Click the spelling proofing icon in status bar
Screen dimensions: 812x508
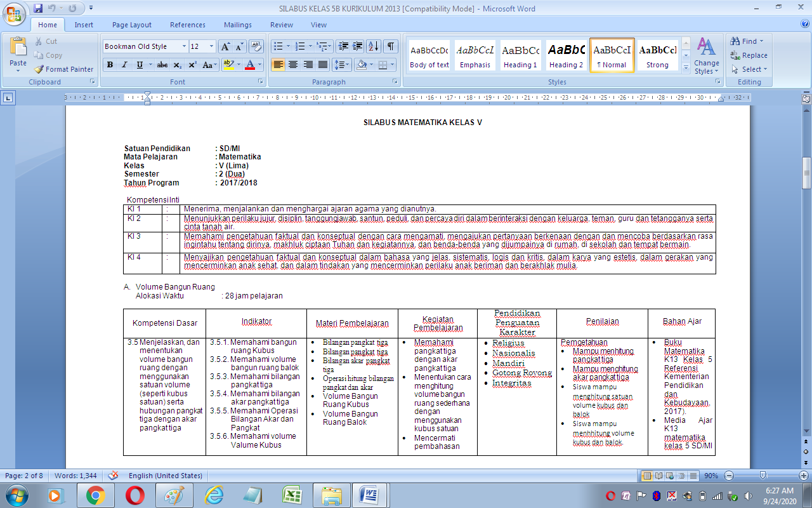[x=113, y=476]
